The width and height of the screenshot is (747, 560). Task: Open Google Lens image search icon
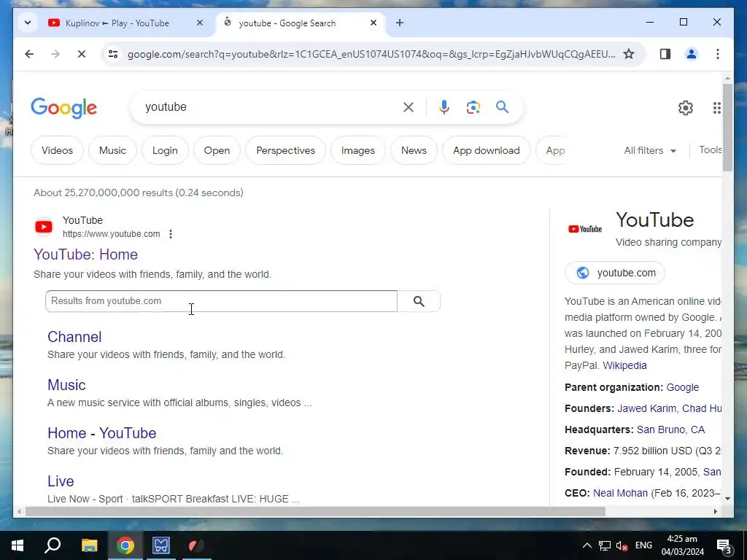(x=473, y=107)
